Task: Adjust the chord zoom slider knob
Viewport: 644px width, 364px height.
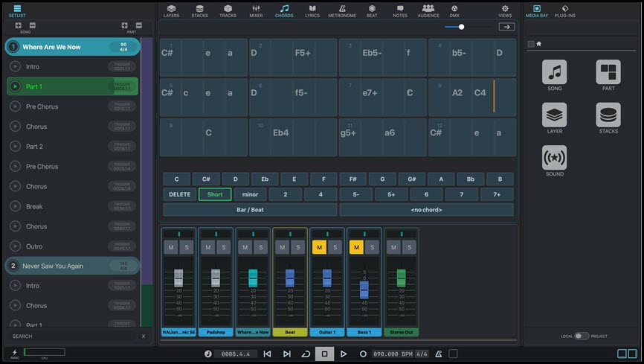Action: (x=461, y=27)
